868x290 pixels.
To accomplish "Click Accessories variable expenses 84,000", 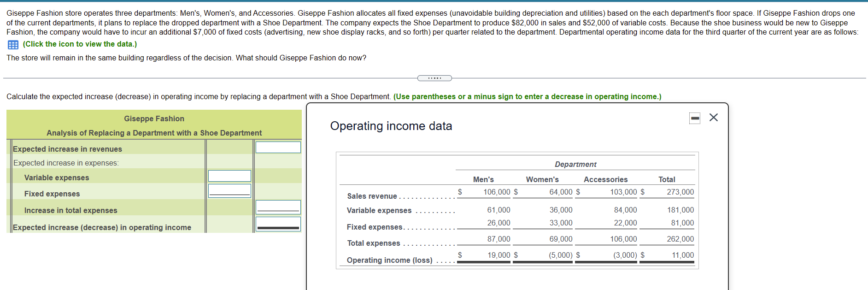I will click(625, 210).
